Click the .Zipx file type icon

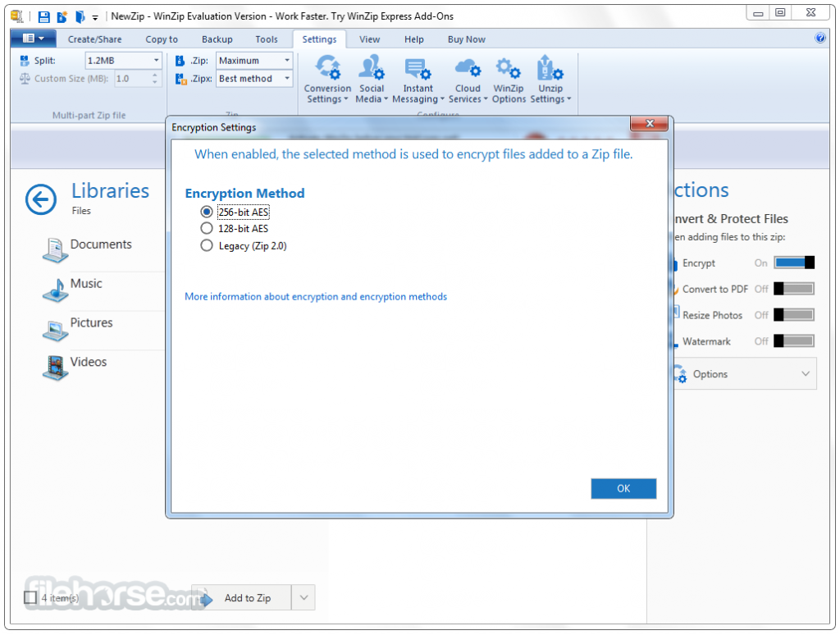coord(180,80)
